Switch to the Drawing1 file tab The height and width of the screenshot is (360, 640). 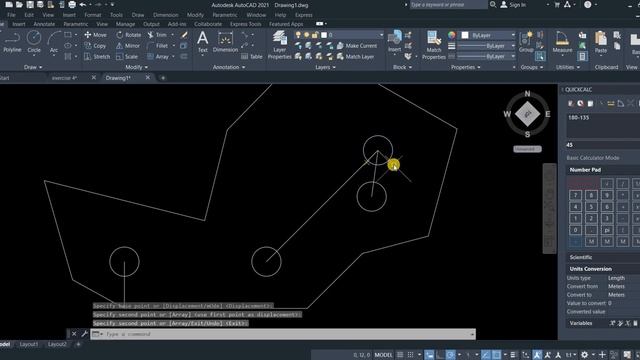pyautogui.click(x=118, y=78)
